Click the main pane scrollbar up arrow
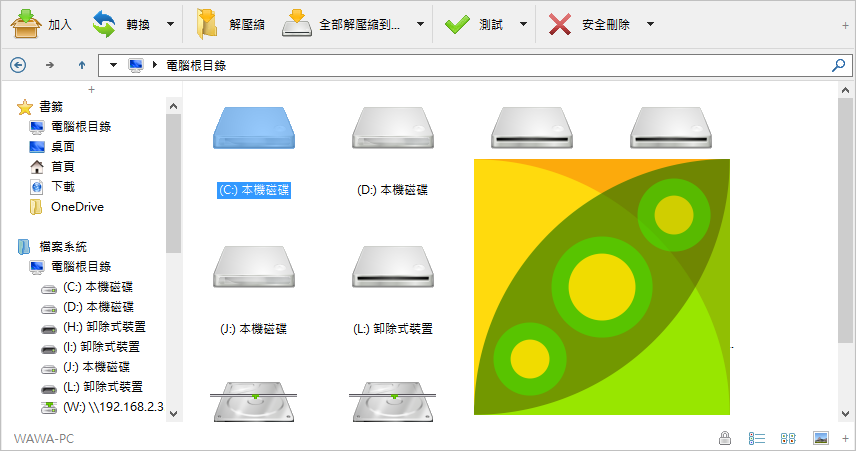The image size is (856, 451). click(x=845, y=90)
